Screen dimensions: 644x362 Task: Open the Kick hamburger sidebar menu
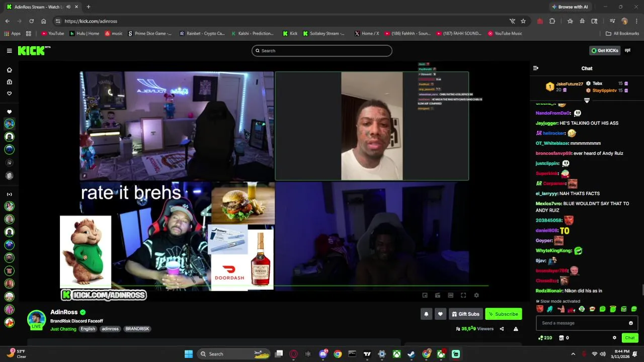coord(9,50)
